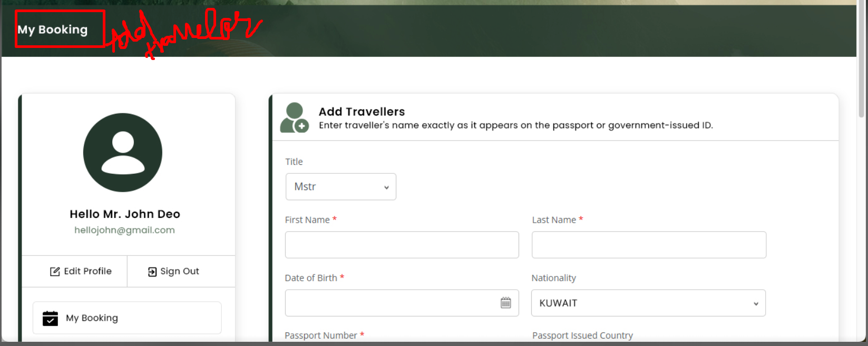Image resolution: width=868 pixels, height=346 pixels.
Task: Click the exit arrow icon beside Sign Out
Action: (152, 272)
